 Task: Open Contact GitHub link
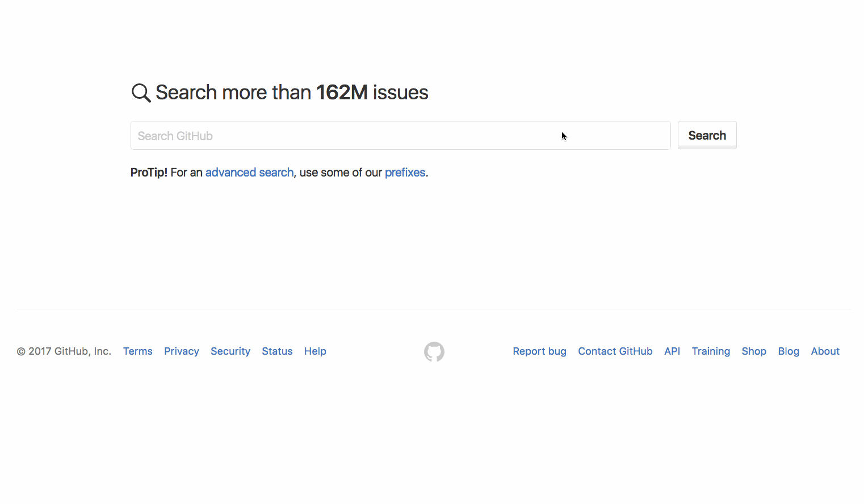tap(615, 351)
